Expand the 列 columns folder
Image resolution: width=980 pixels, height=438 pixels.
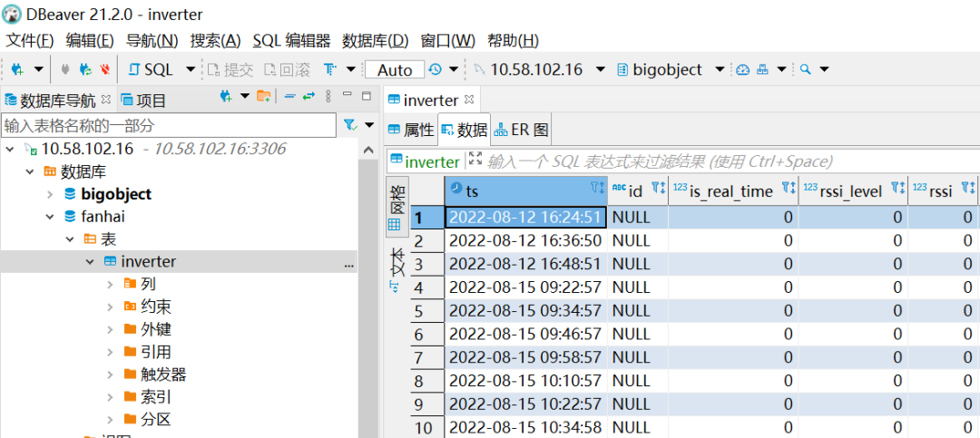(x=110, y=285)
